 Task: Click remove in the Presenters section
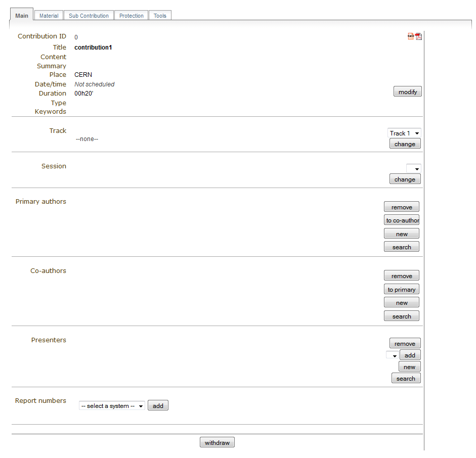coord(405,344)
